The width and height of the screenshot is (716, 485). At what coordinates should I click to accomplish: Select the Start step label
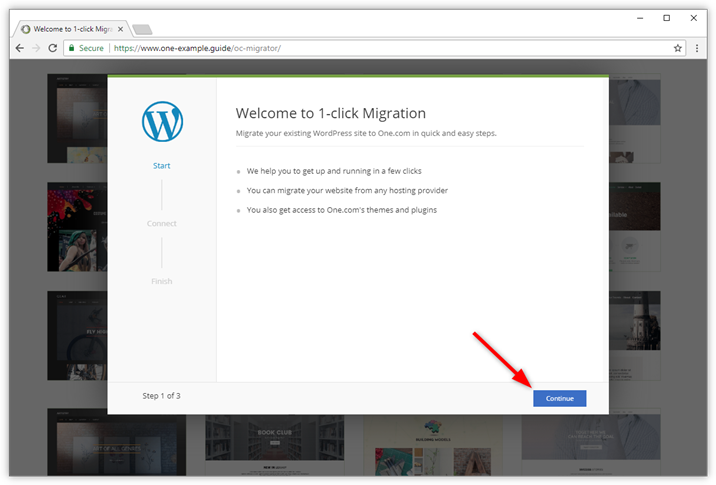[162, 166]
